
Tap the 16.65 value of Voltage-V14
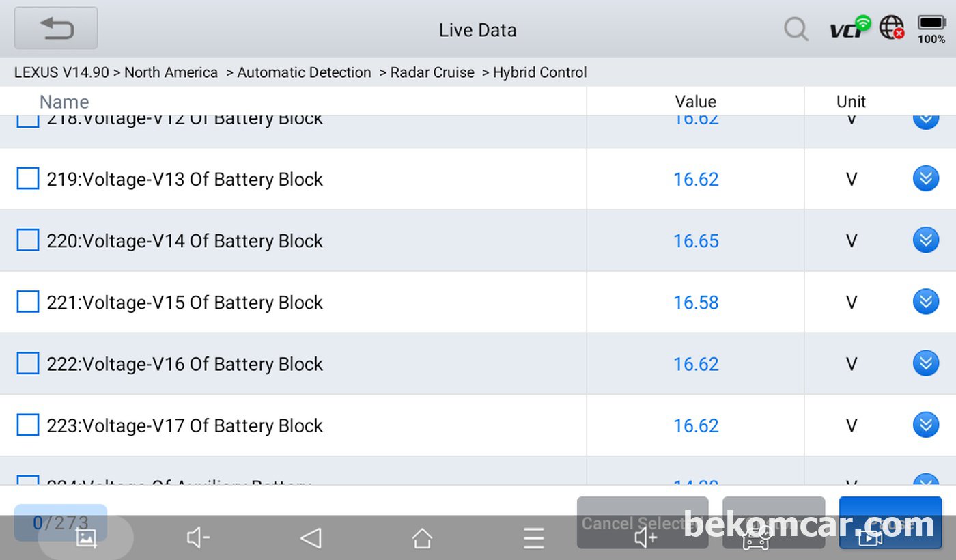(696, 241)
